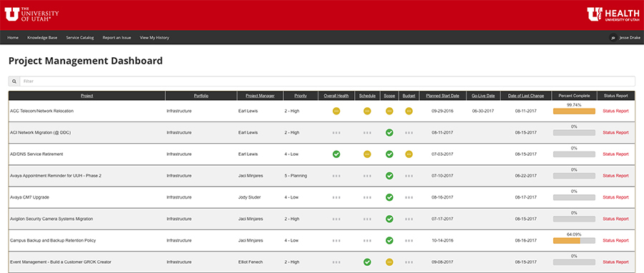Open Jesse Drake user menu
The height and width of the screenshot is (273, 644).
625,38
